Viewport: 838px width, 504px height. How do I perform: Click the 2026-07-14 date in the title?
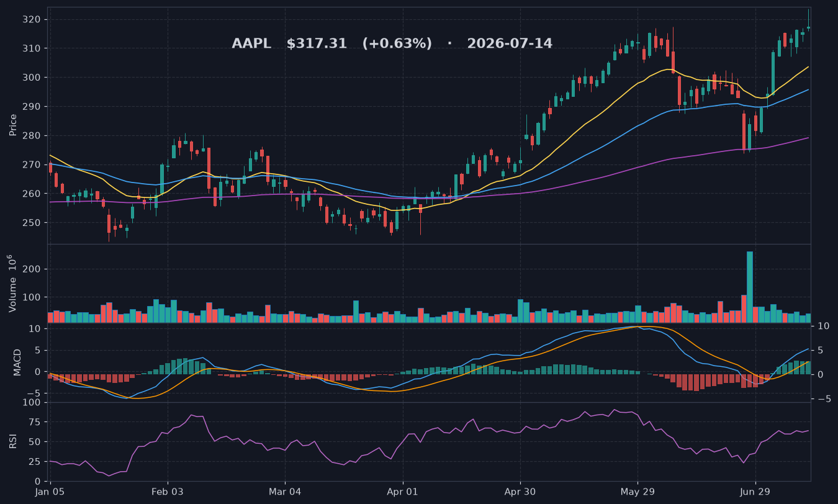coord(510,44)
